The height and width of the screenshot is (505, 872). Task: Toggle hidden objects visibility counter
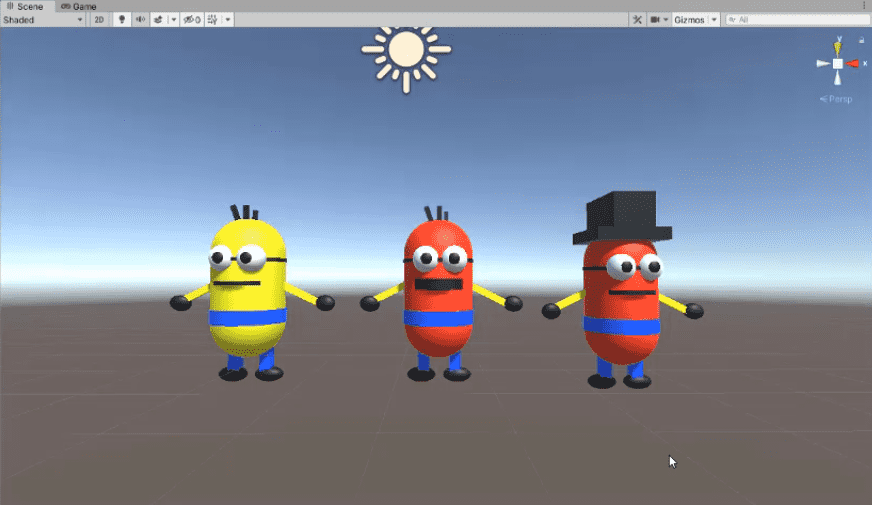(192, 19)
